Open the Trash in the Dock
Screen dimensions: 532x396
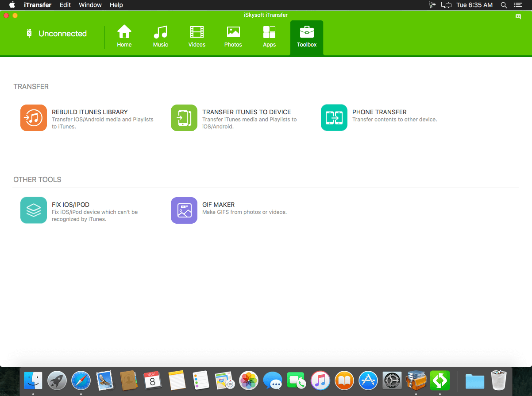click(x=499, y=380)
